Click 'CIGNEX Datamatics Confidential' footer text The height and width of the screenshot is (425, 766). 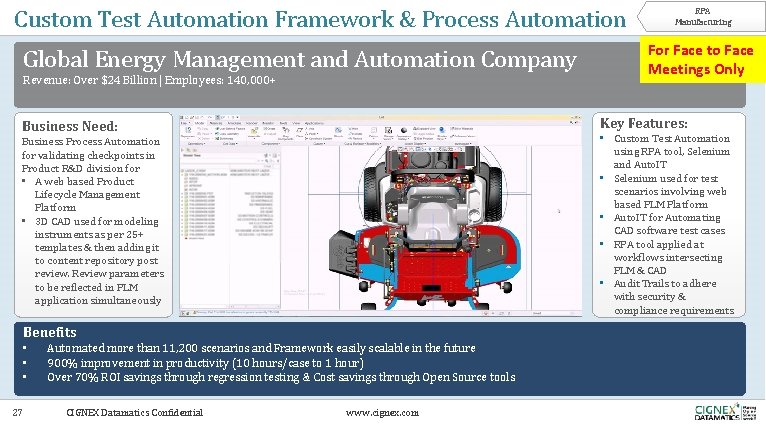(134, 413)
